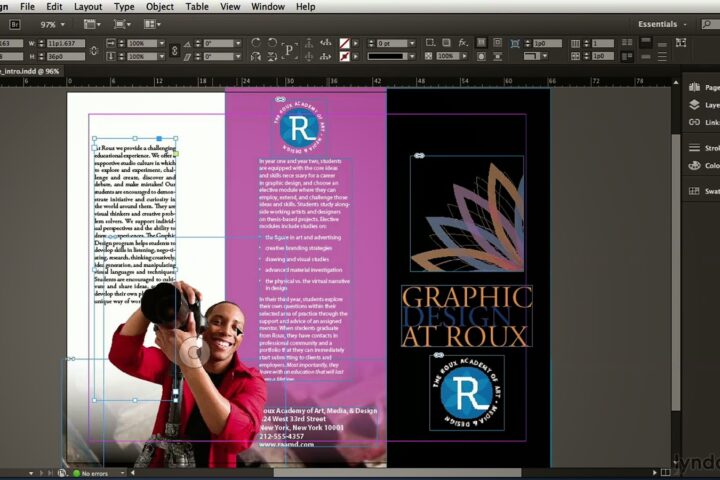Click the preflight profile icon in status bar
This screenshot has width=720, height=480.
pos(62,473)
